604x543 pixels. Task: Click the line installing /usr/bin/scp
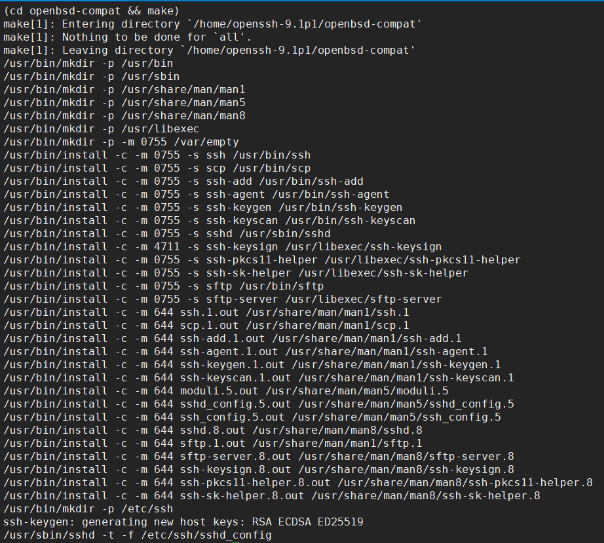tap(158, 167)
